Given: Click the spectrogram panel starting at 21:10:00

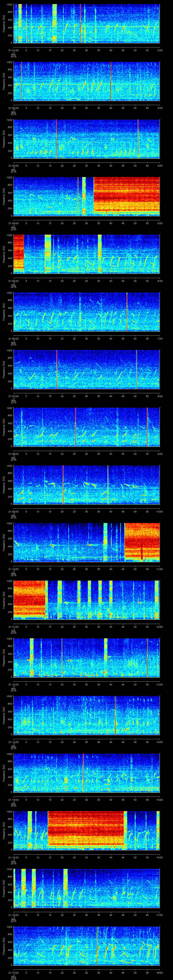Looking at the screenshot, I should pos(87,542).
